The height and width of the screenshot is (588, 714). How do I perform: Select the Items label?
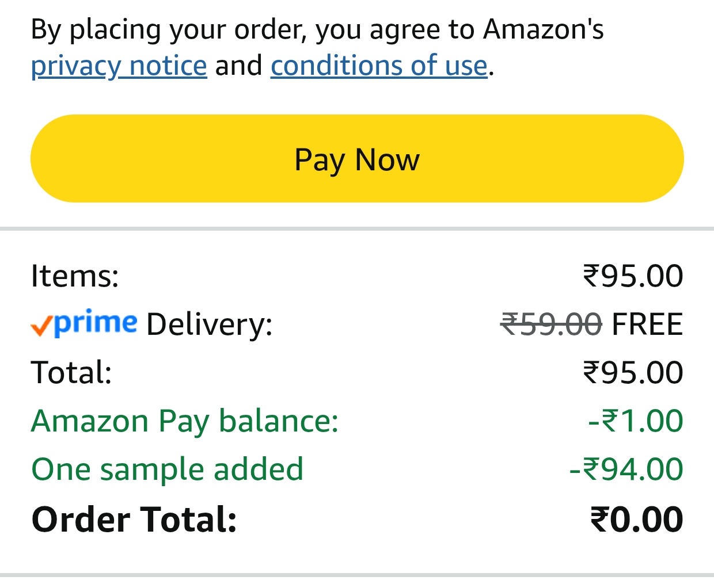tap(75, 276)
